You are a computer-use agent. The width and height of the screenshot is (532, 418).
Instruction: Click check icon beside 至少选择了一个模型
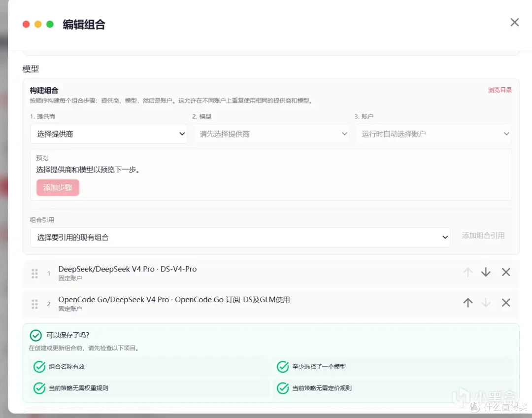pyautogui.click(x=283, y=367)
